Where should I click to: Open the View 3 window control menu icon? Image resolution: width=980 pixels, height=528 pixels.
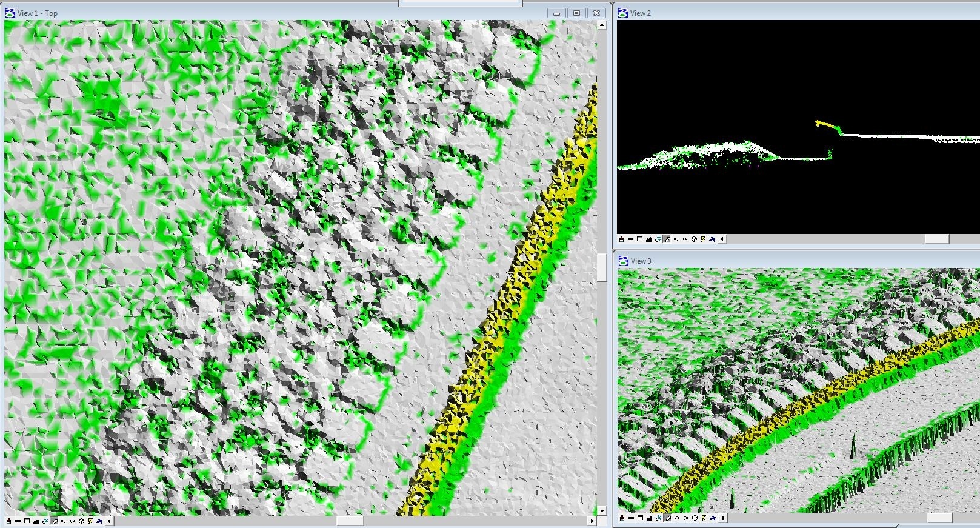click(623, 261)
